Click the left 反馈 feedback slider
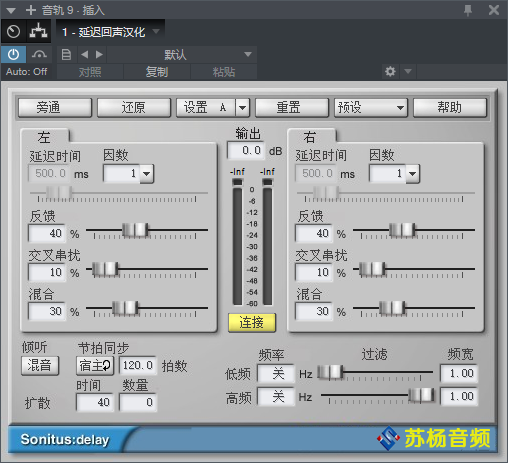This screenshot has width=508, height=463. 135,230
